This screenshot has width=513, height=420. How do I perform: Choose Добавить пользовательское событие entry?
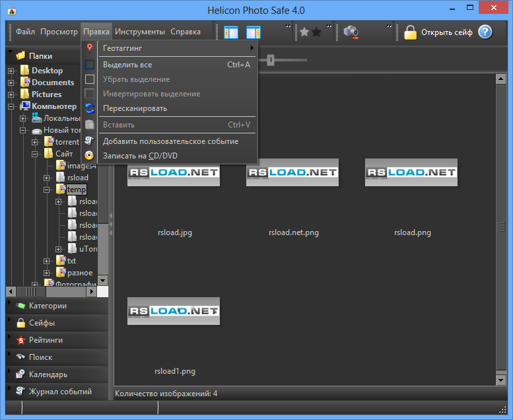[178, 141]
